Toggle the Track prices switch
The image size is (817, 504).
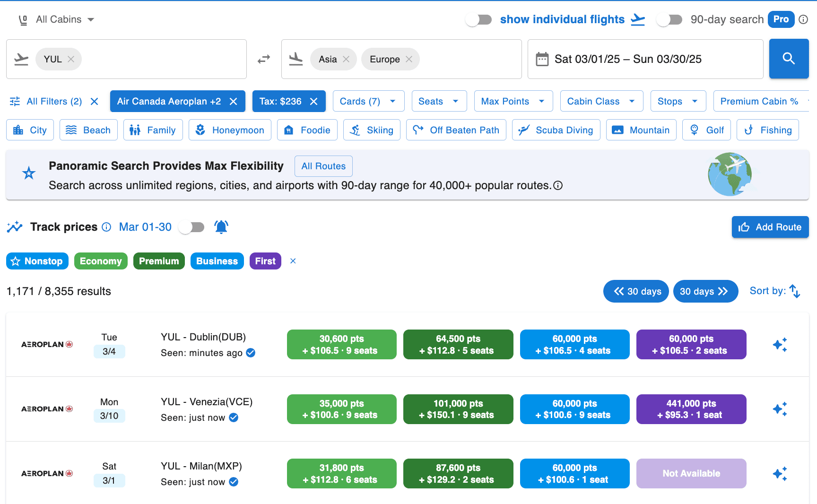(191, 227)
